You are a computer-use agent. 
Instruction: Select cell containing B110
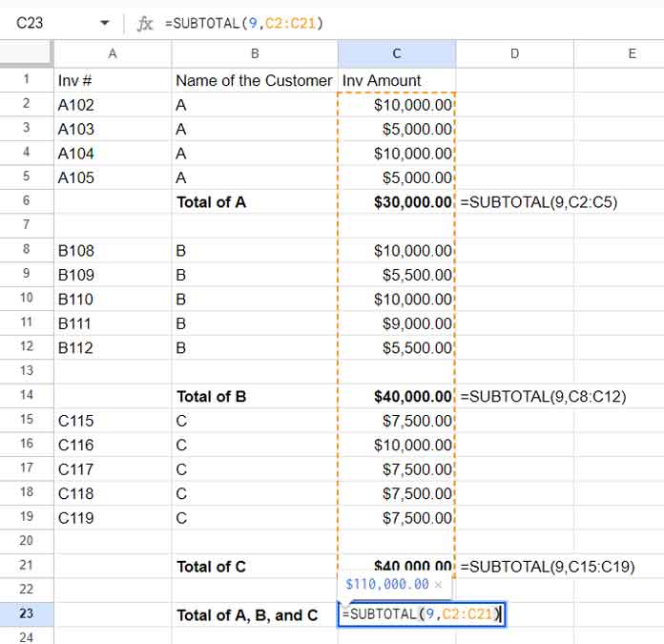pyautogui.click(x=113, y=299)
